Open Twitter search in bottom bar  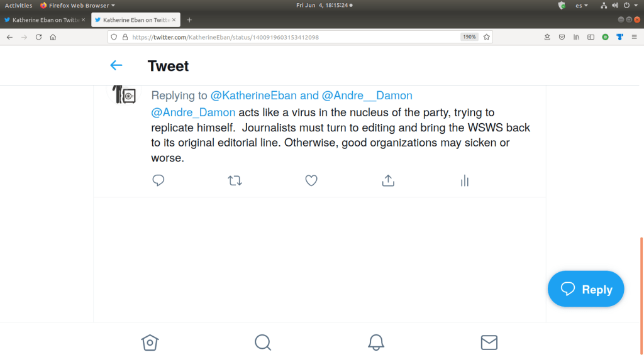point(263,342)
